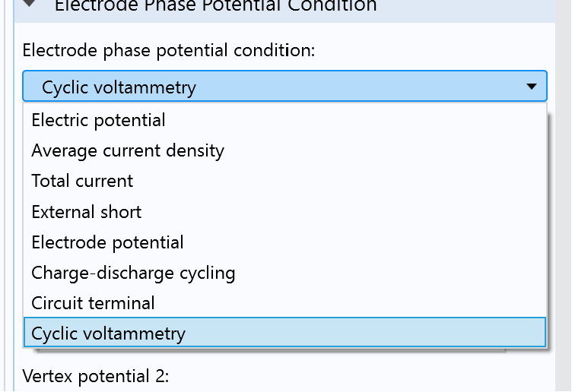The image size is (572, 392).
Task: Click the 'Electrode phase potential condition:' label
Action: coord(168,50)
